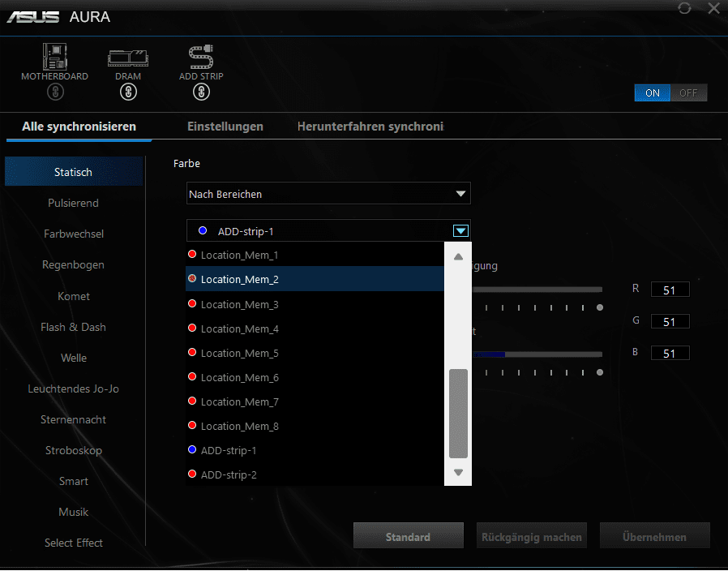Click the upper slider end handle dot
The image size is (728, 571).
tap(600, 307)
